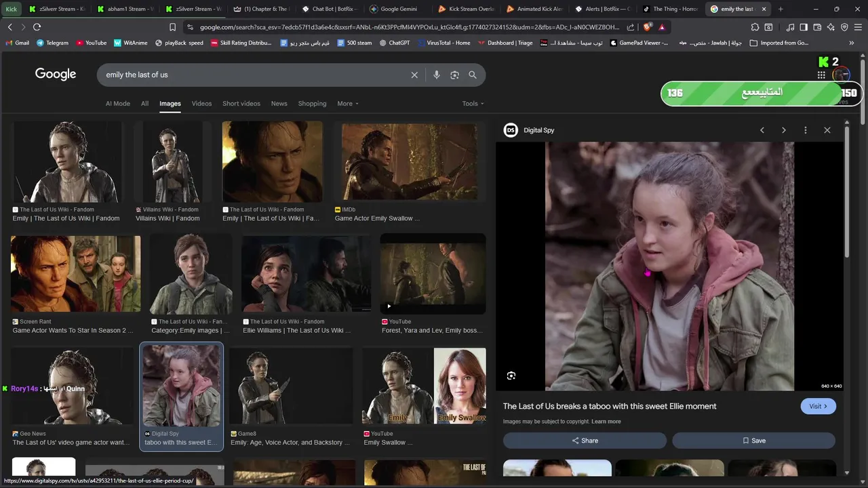Clear the search box with X

[414, 75]
